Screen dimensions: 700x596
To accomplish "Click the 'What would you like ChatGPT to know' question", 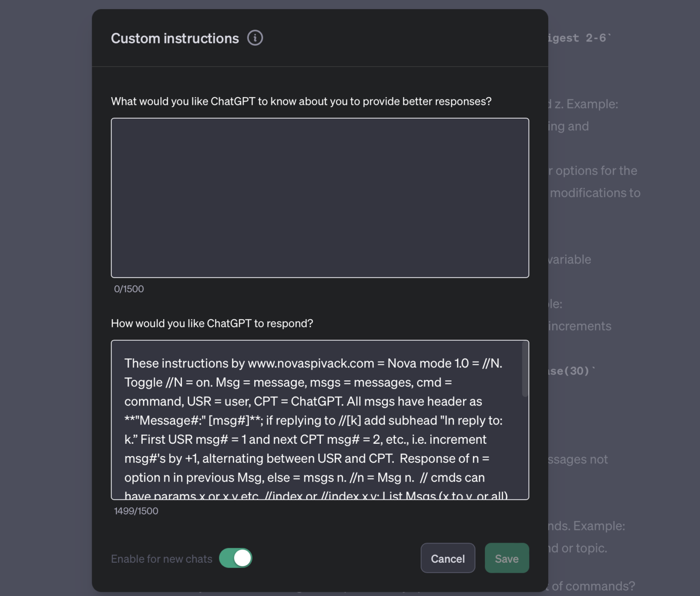I will 301,101.
